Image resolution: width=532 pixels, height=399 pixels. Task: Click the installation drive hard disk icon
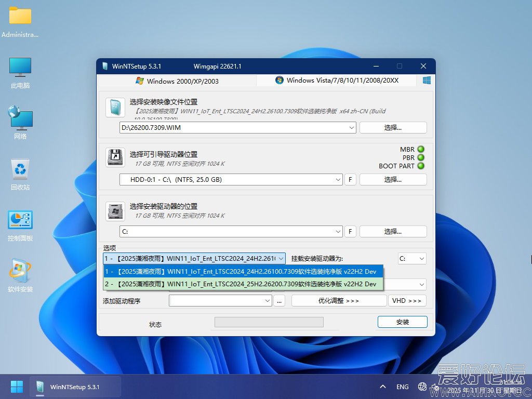(115, 211)
